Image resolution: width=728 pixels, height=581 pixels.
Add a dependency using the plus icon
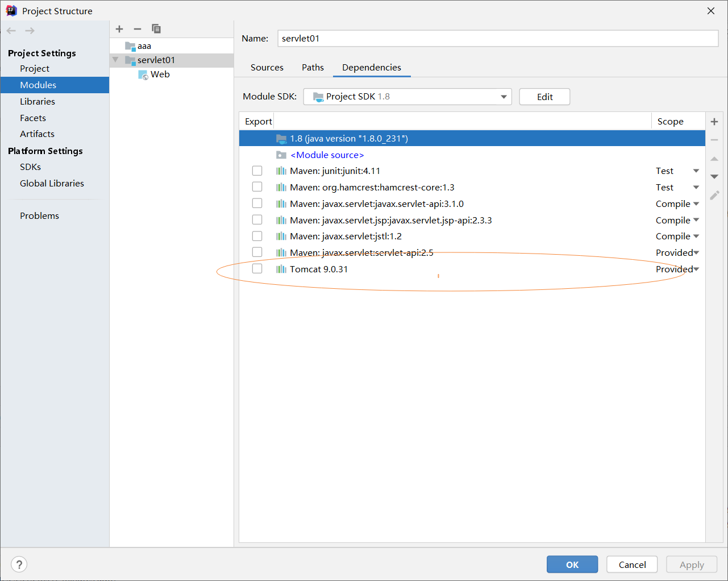tap(714, 122)
